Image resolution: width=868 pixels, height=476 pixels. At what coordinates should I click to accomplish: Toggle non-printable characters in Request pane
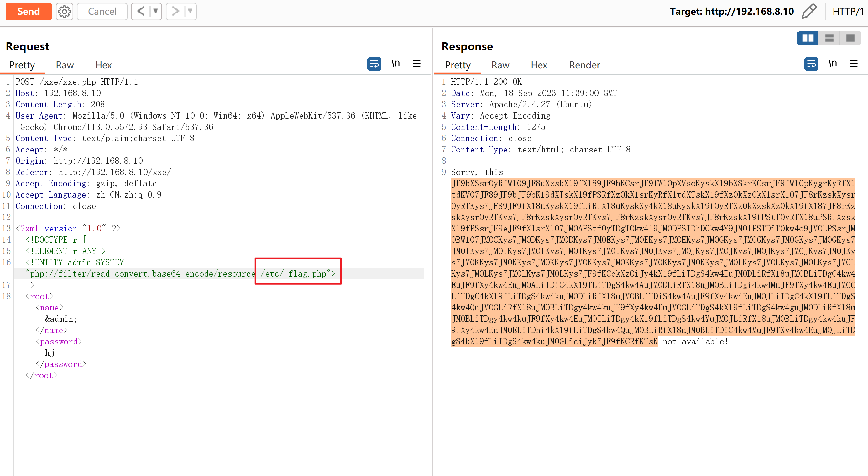click(395, 64)
